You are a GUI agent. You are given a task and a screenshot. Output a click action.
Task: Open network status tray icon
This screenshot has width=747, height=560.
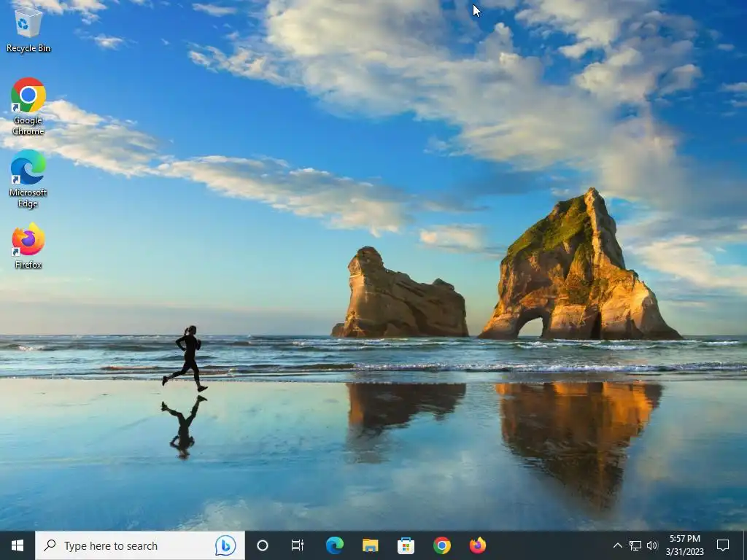pos(635,545)
